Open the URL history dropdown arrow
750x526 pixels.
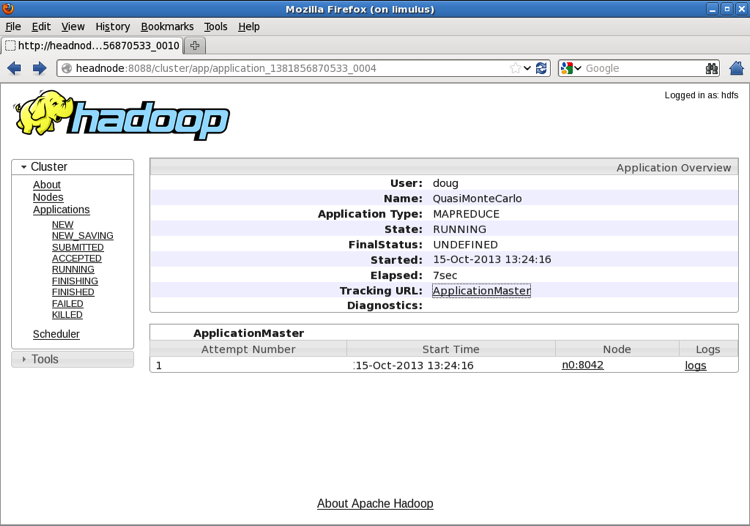(x=528, y=68)
